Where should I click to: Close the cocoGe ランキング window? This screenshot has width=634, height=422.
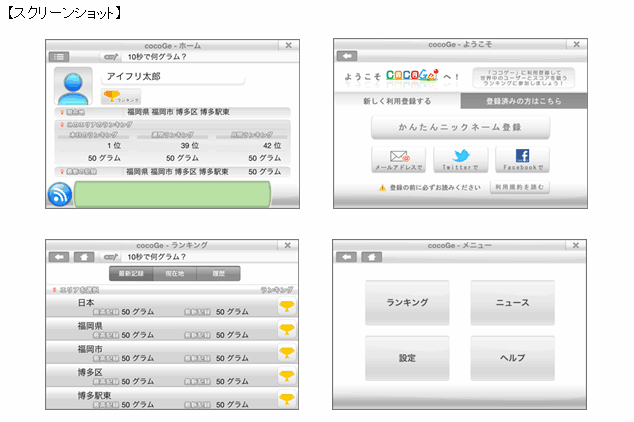click(288, 245)
